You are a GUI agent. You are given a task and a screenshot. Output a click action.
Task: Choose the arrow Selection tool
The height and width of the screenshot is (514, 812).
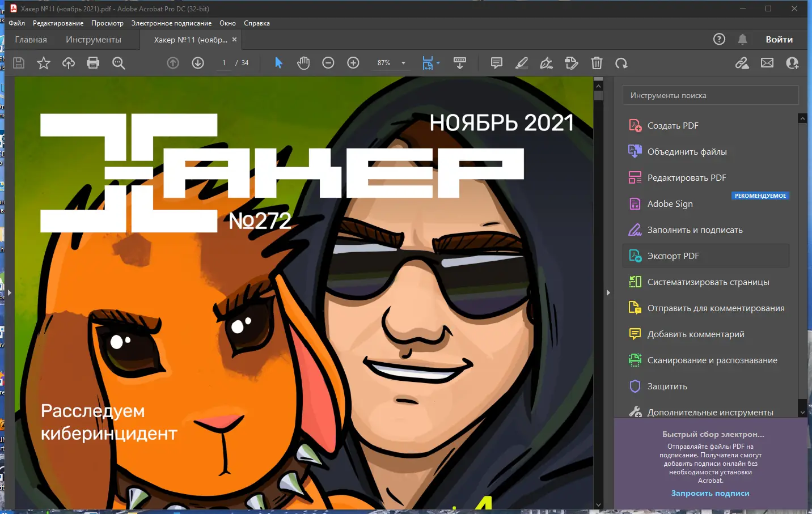click(x=278, y=63)
